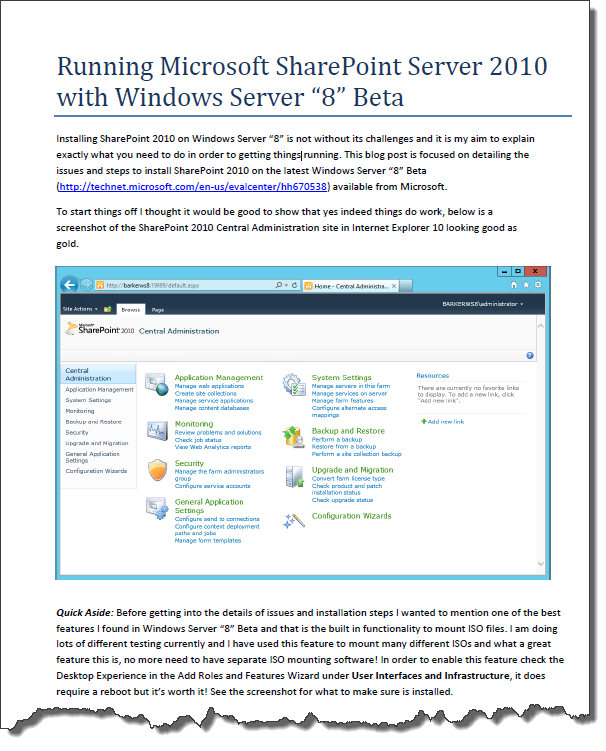Switch to the Page ribbon tab
This screenshot has width=606, height=751.
click(x=158, y=310)
